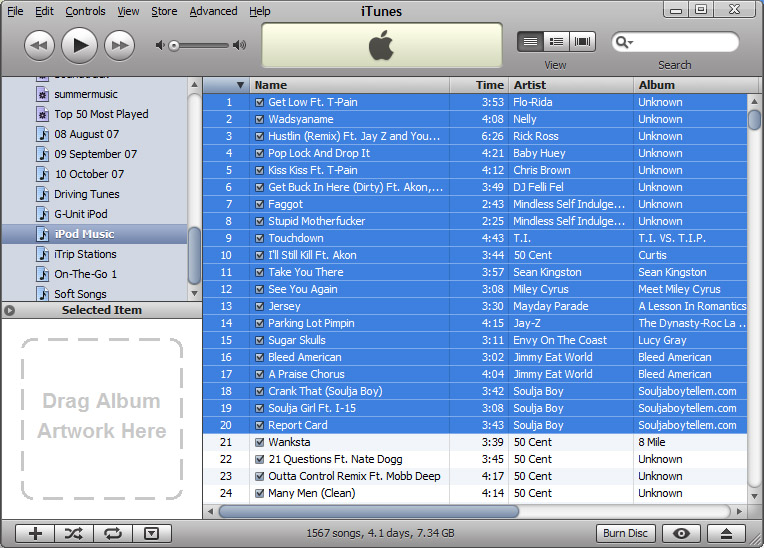Viewport: 764px width, 548px height.
Task: Open the File menu
Action: tap(15, 11)
